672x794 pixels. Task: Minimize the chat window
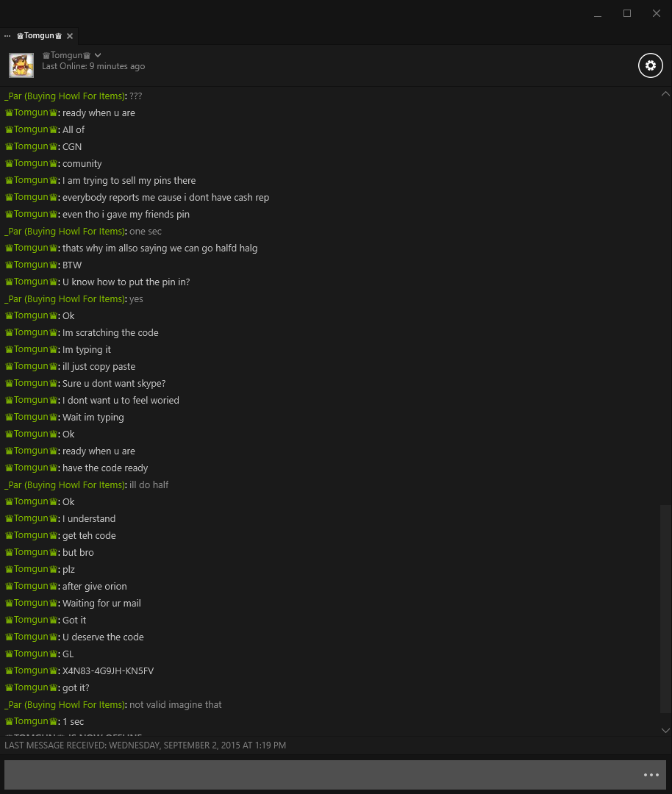coord(598,14)
